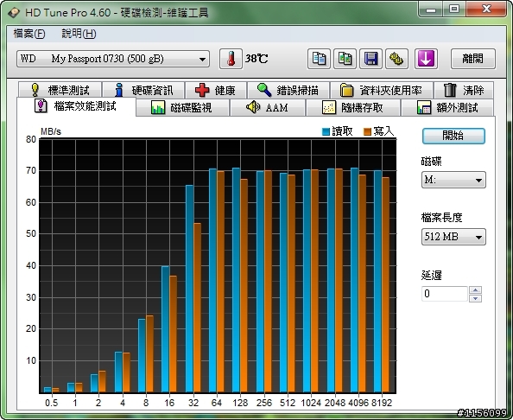This screenshot has width=513, height=420.
Task: Open the 檔案(F) menu
Action: coord(29,34)
